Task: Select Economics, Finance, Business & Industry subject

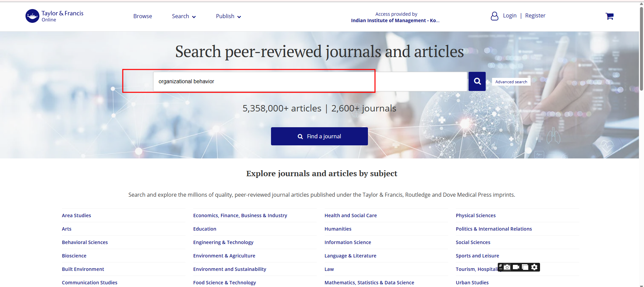Action: pyautogui.click(x=240, y=216)
